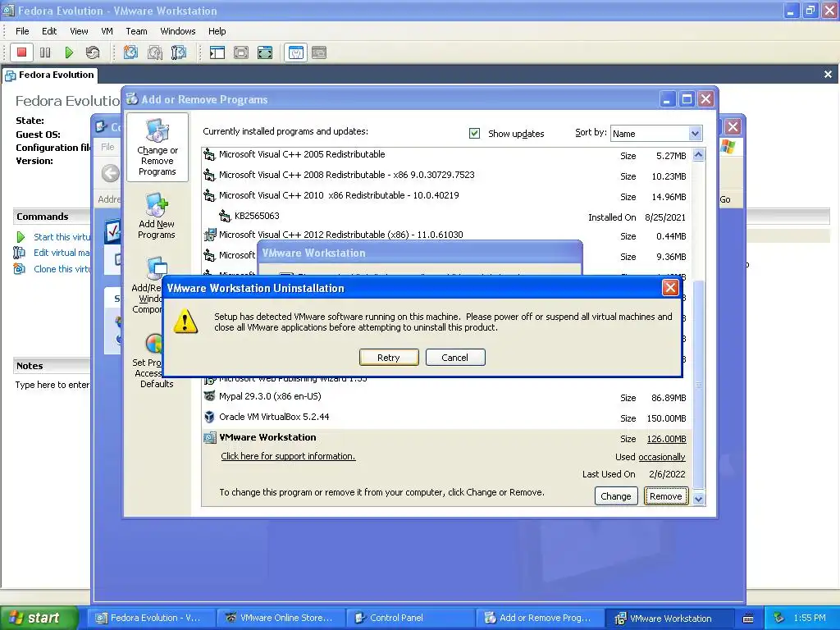Click into the Notes text field

click(x=52, y=385)
